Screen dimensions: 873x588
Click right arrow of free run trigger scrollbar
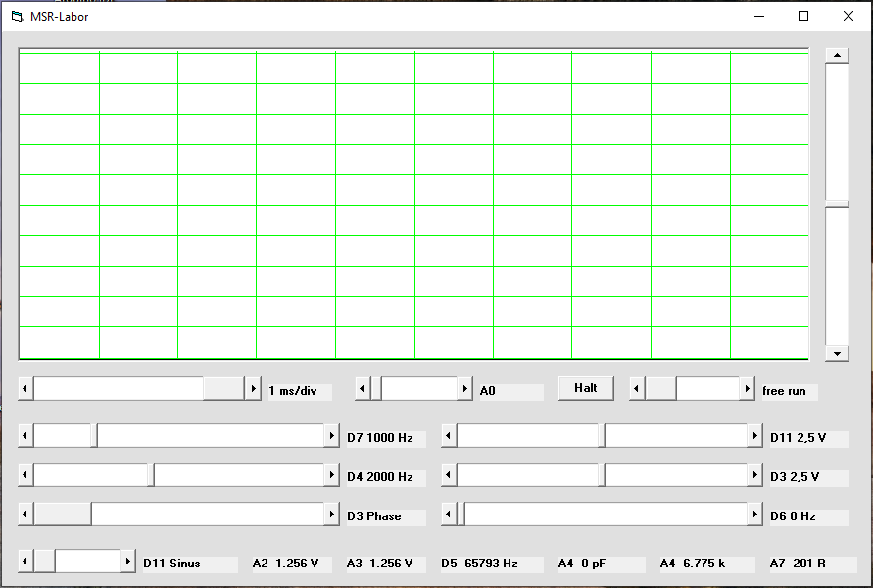click(747, 389)
